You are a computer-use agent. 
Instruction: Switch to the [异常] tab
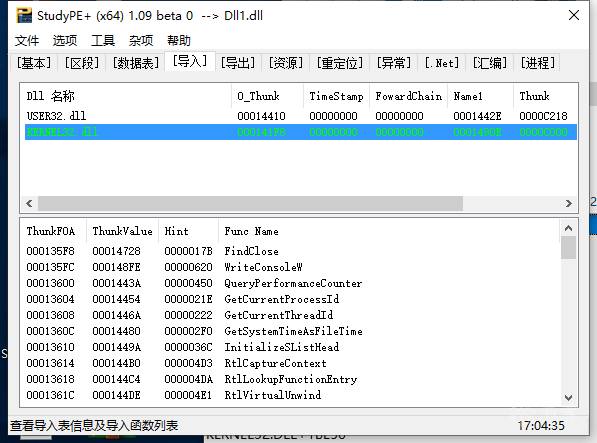394,63
